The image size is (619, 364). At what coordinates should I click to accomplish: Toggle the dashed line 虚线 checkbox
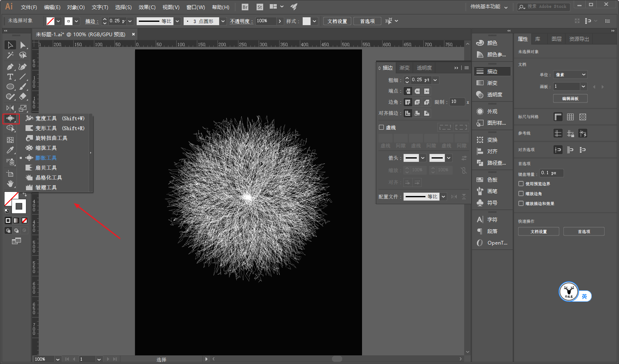(381, 127)
